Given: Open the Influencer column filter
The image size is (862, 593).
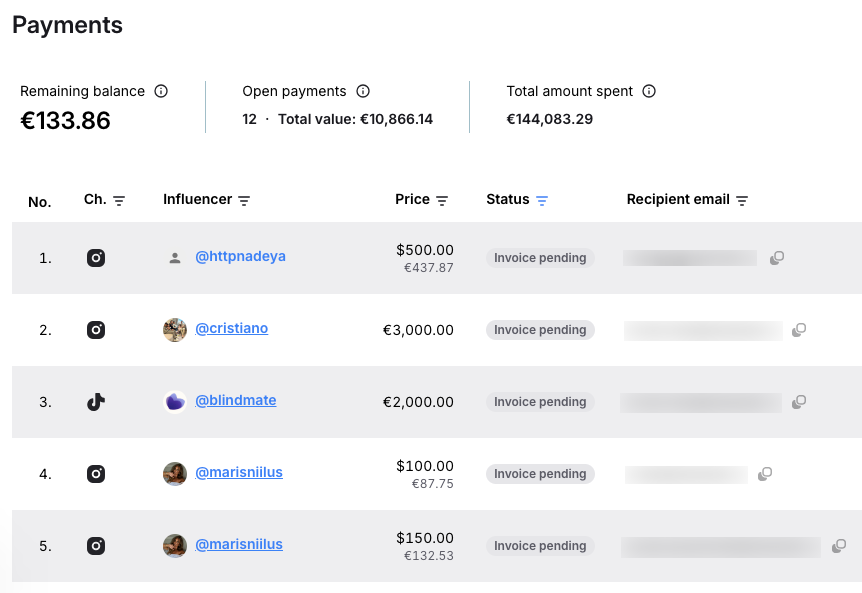Looking at the screenshot, I should pyautogui.click(x=244, y=201).
